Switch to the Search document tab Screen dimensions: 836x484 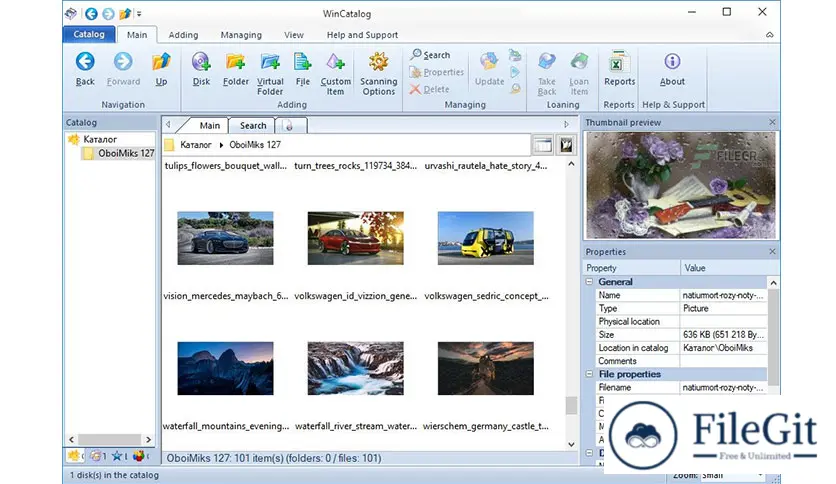(x=253, y=125)
